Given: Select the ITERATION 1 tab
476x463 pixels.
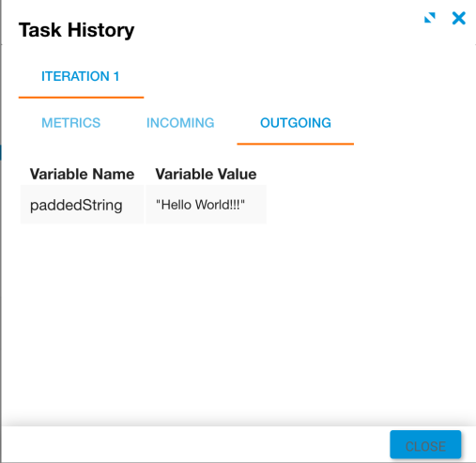Looking at the screenshot, I should tap(81, 76).
